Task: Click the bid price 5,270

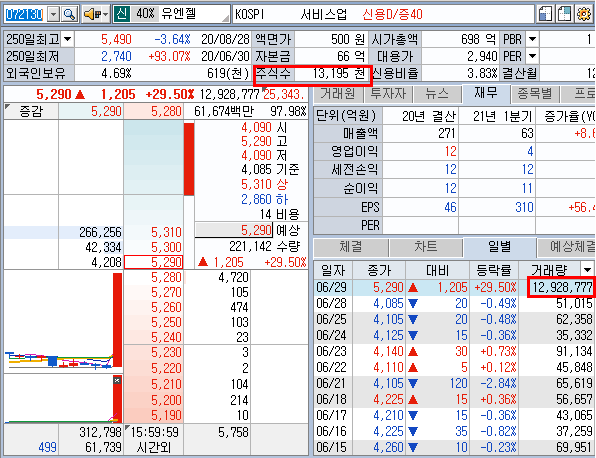Action: click(x=166, y=292)
